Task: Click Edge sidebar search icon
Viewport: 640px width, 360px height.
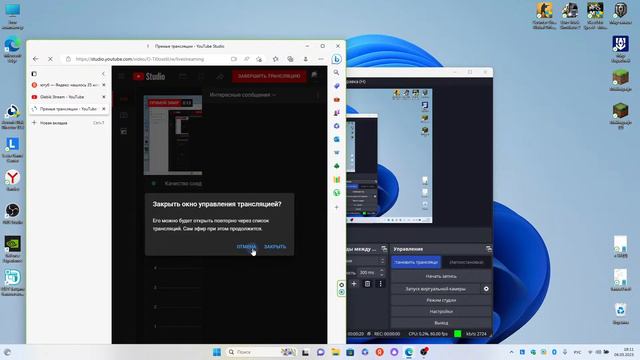Action: tap(336, 73)
